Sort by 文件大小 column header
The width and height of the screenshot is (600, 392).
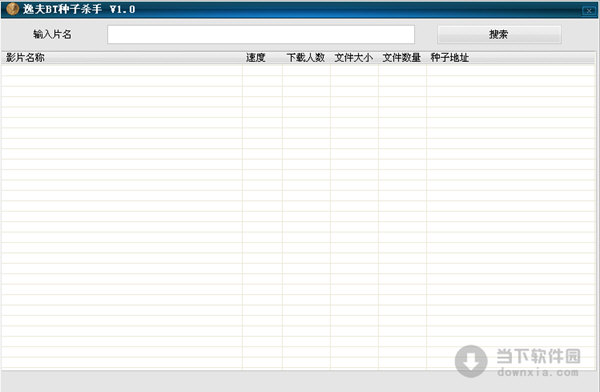point(354,57)
